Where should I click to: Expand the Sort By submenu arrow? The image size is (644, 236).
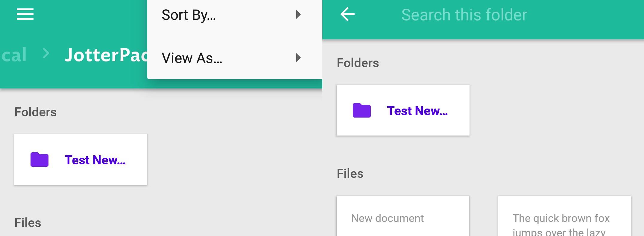pos(298,14)
